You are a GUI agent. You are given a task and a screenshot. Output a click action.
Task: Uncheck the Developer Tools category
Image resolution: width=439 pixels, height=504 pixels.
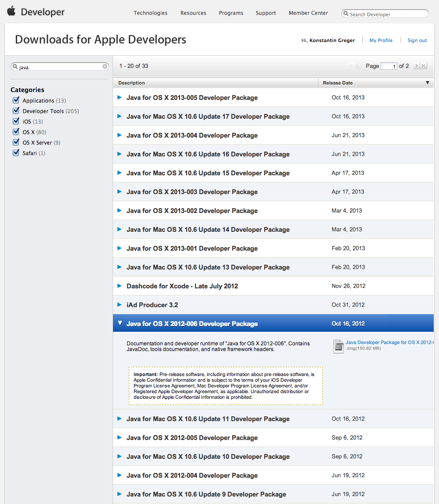tap(16, 110)
